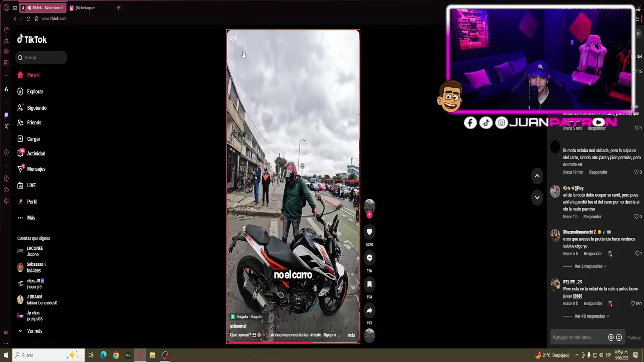Viewport: 644px width, 362px height.
Task: Open Twitch in Opera sidebar
Action: click(x=6, y=115)
